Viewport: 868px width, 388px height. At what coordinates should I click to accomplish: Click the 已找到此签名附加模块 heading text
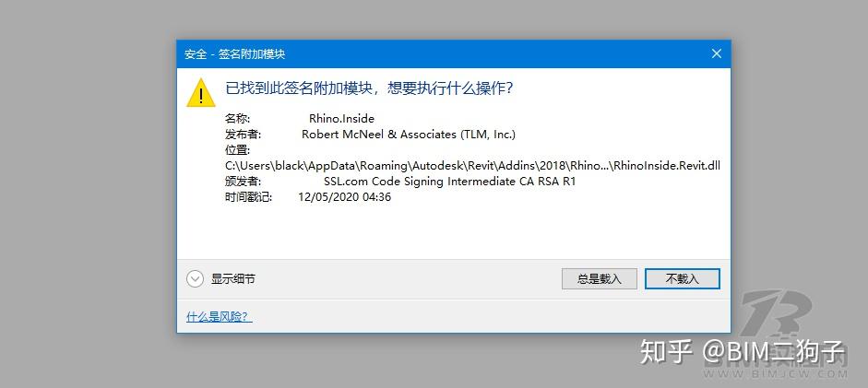coord(369,88)
